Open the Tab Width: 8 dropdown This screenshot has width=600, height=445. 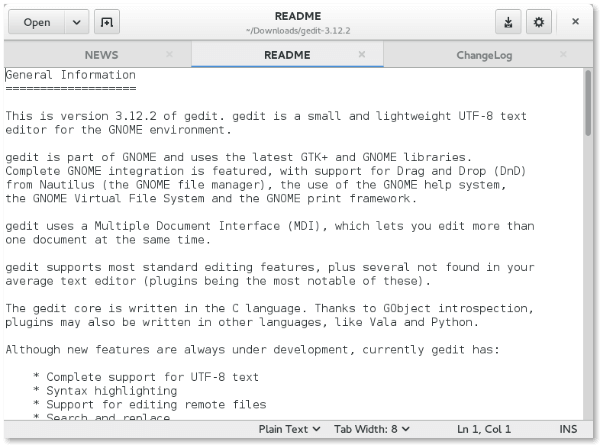372,429
